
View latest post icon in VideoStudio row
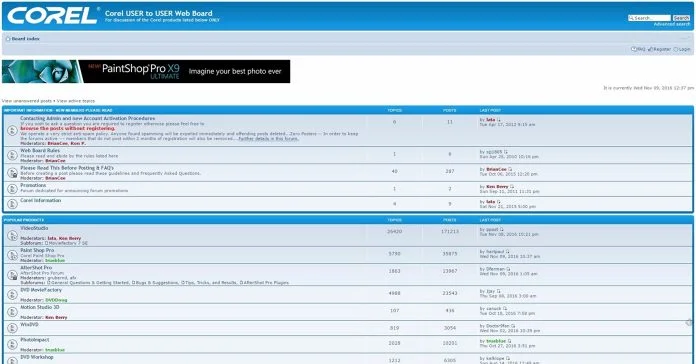pyautogui.click(x=502, y=229)
